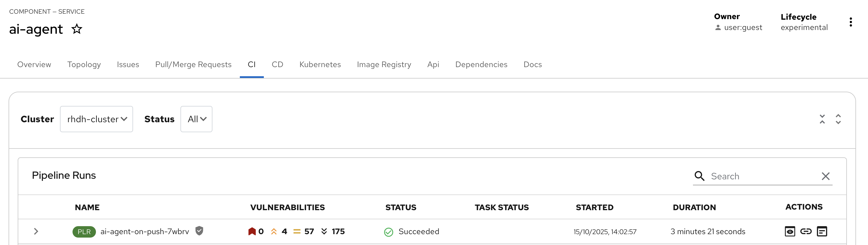
Task: Click the signed shield badge icon
Action: (x=199, y=231)
